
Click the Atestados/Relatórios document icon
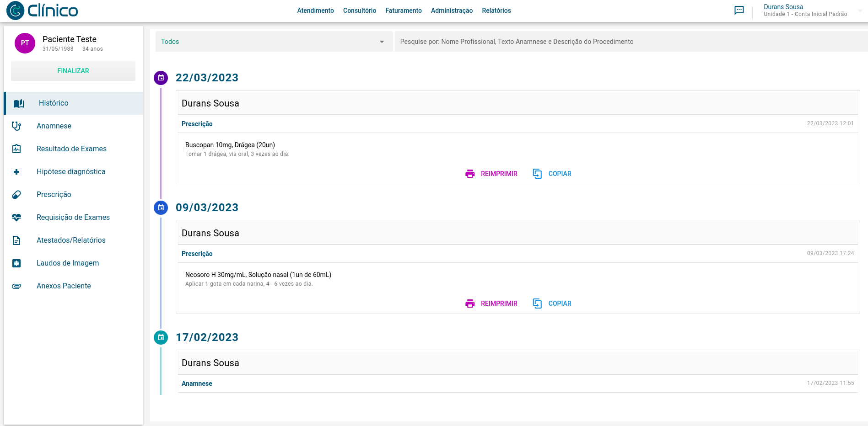(x=16, y=240)
